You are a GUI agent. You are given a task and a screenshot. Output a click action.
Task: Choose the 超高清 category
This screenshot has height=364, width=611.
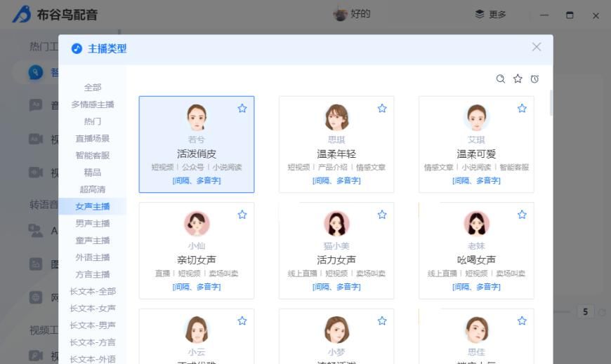(92, 189)
